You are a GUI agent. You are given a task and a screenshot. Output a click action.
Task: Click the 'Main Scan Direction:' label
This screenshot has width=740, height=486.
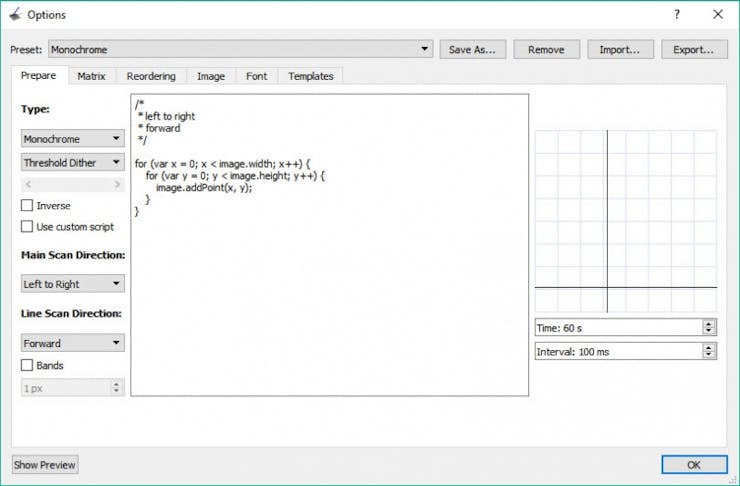73,255
